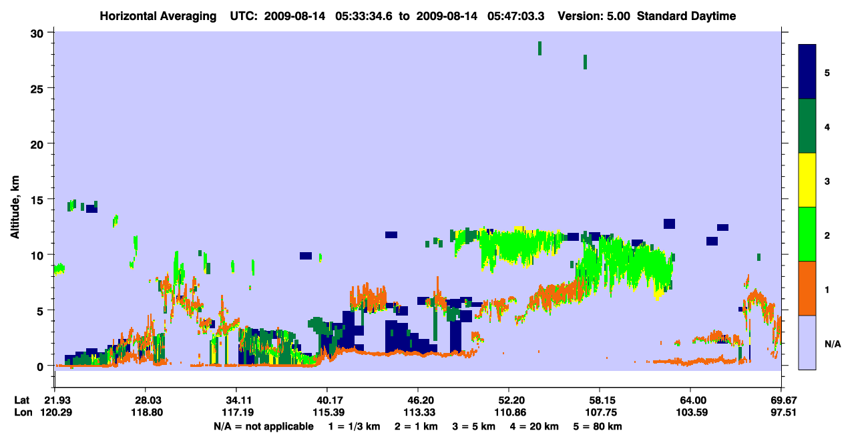Screen dimensions: 868x445
Task: Click the bright green color bar segment 2
Action: pyautogui.click(x=807, y=234)
